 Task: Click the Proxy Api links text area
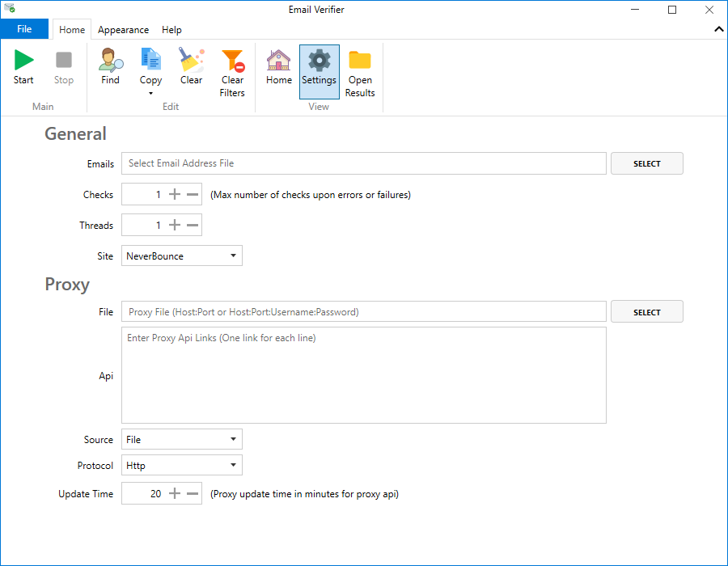tap(363, 375)
